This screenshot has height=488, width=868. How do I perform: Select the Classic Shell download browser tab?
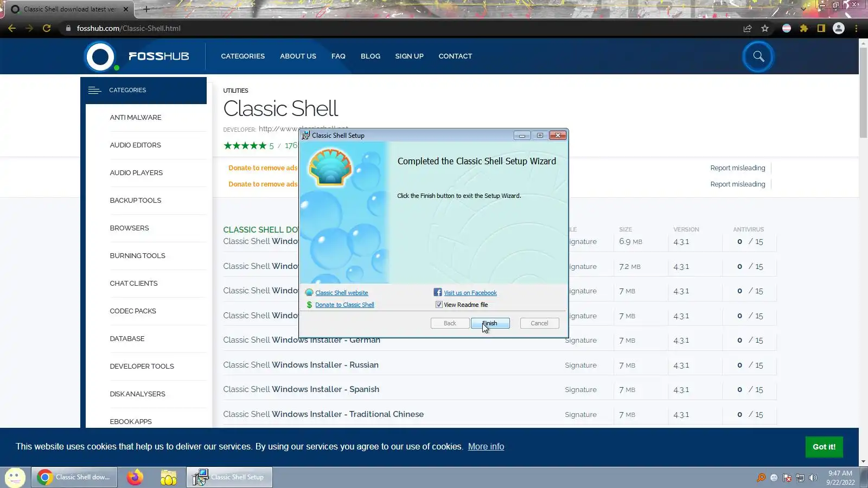click(69, 9)
